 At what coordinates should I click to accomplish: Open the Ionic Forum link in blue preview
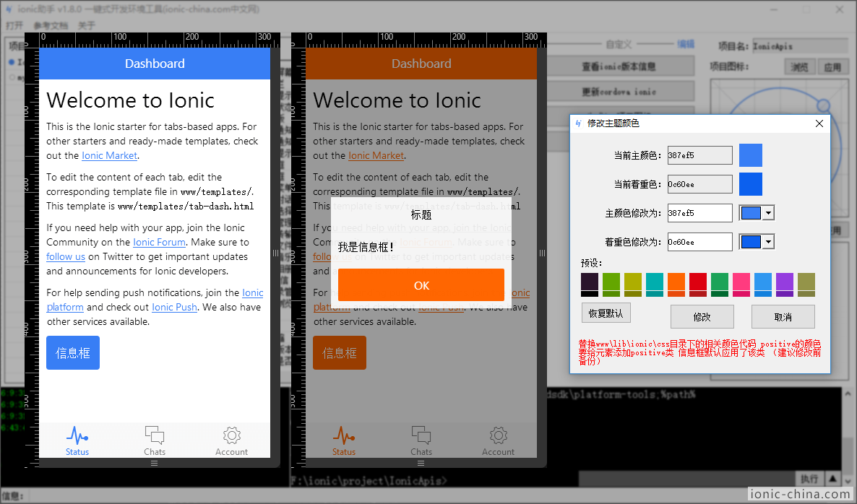coord(160,242)
